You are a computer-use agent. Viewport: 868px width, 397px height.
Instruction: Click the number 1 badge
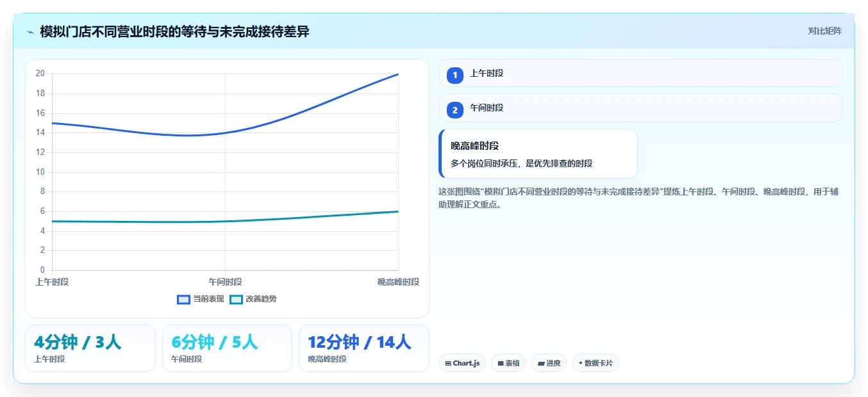pyautogui.click(x=455, y=75)
